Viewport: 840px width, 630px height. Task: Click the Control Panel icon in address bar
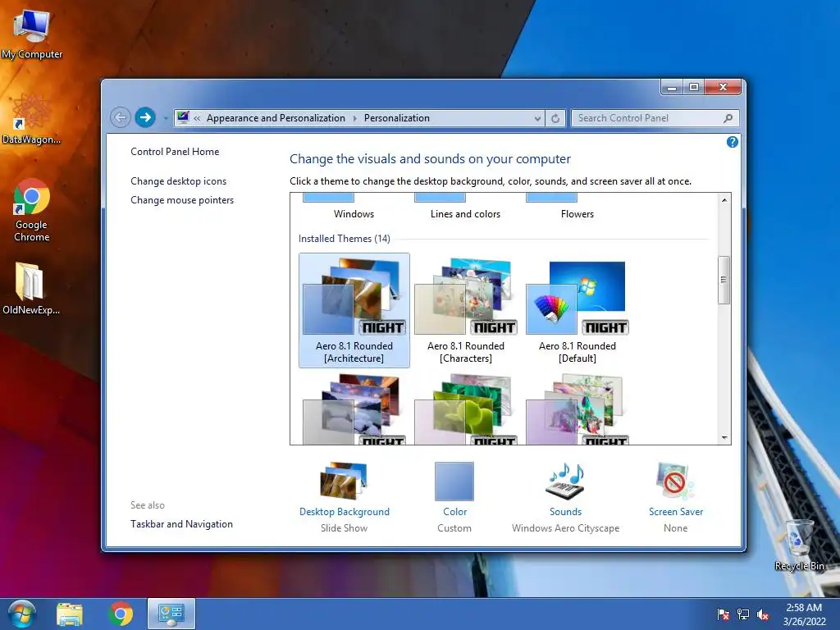183,117
